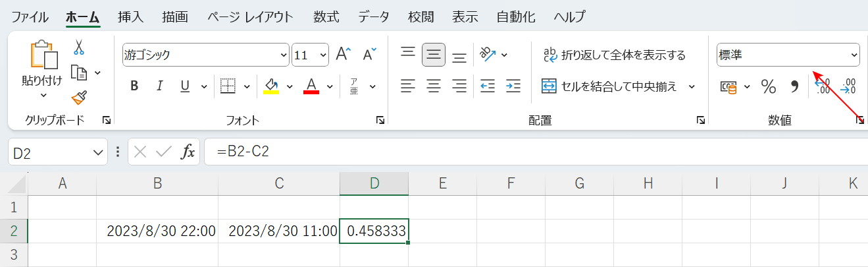Screen dimensions: 868x267
Task: Click the Cut scissors icon
Action: pos(79,47)
